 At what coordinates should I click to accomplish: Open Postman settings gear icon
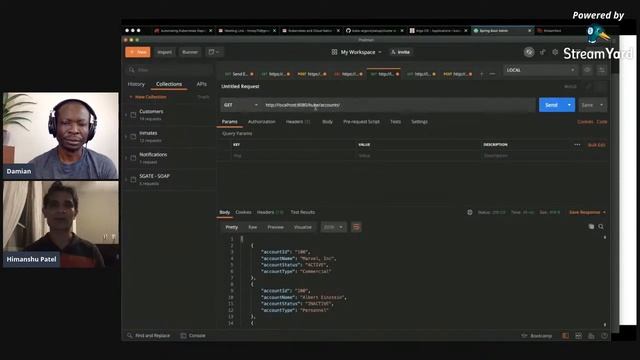(x=555, y=52)
